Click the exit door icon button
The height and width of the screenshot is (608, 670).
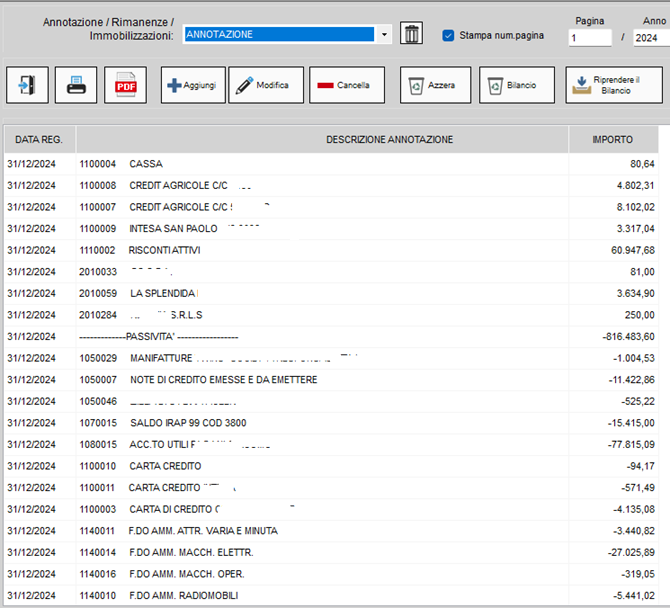click(27, 86)
